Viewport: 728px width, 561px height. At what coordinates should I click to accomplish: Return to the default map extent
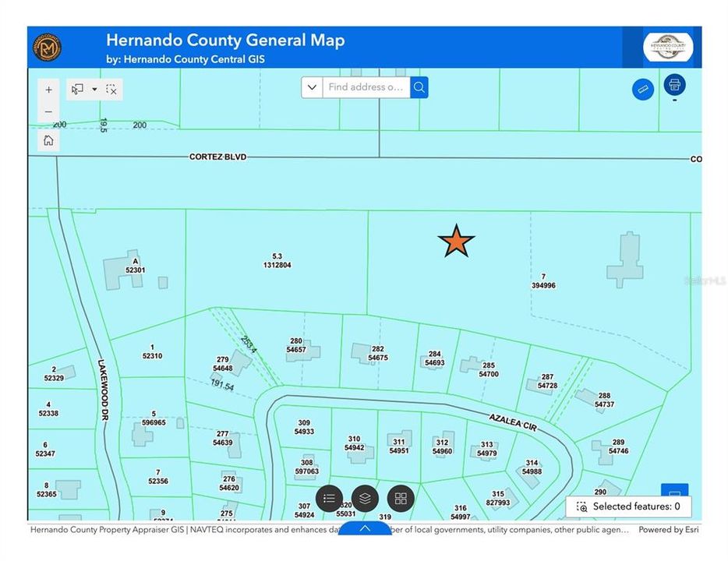[48, 139]
